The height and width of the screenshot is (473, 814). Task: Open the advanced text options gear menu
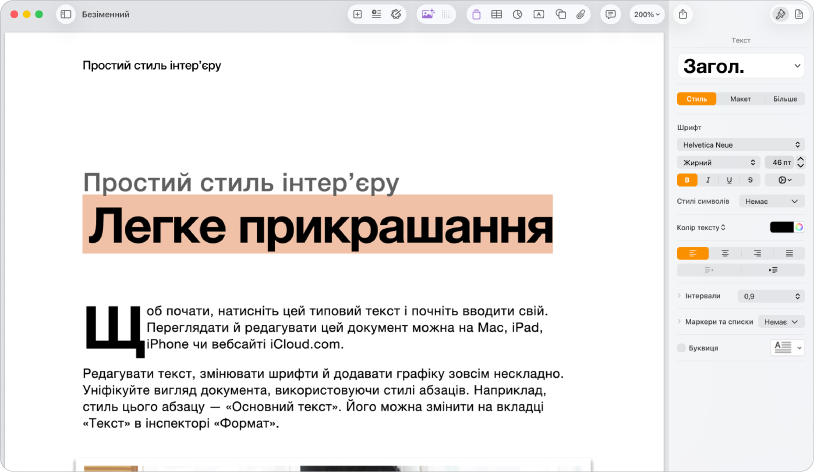click(785, 180)
